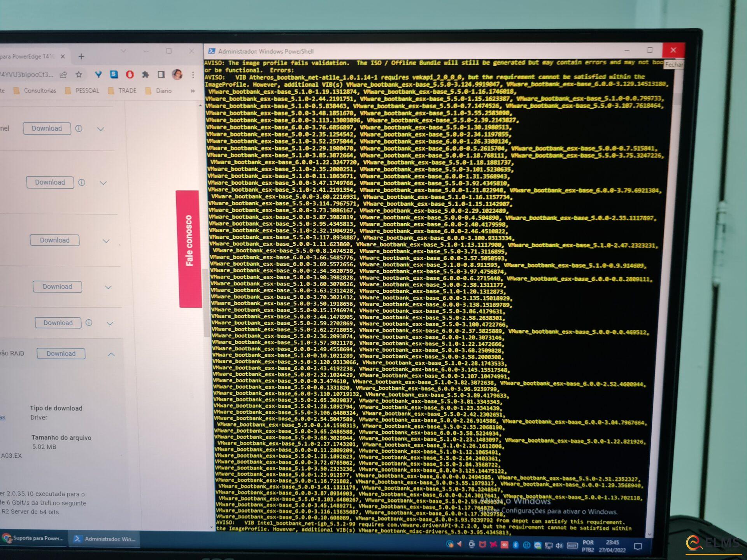Image resolution: width=747 pixels, height=560 pixels.
Task: Open the Bluetooth tray icon
Action: click(516, 545)
